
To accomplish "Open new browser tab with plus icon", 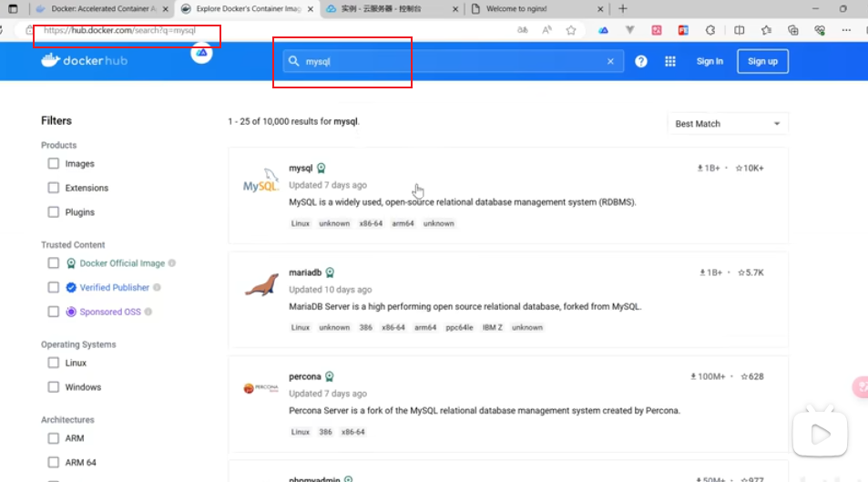I will (x=623, y=9).
